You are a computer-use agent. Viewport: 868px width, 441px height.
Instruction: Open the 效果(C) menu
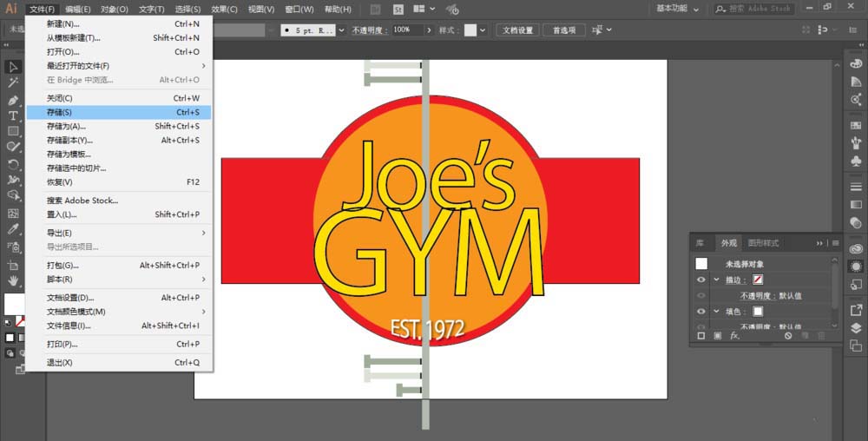(x=224, y=10)
